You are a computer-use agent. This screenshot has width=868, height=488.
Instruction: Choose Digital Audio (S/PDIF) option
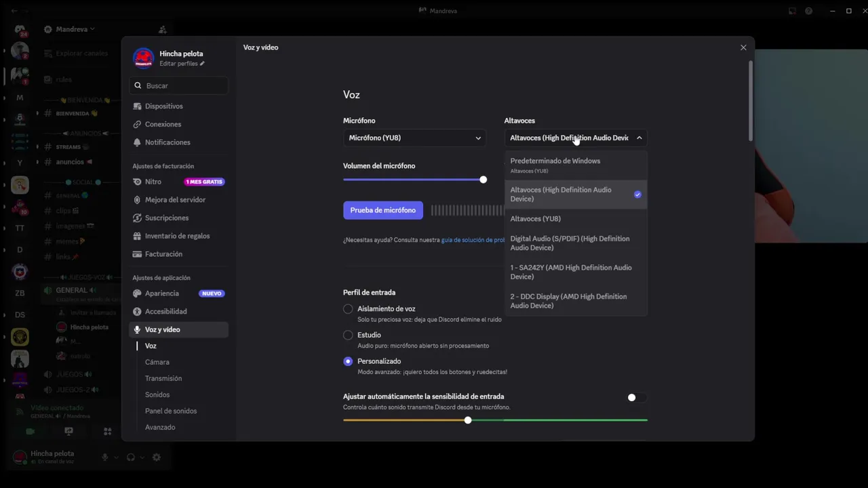click(x=576, y=243)
